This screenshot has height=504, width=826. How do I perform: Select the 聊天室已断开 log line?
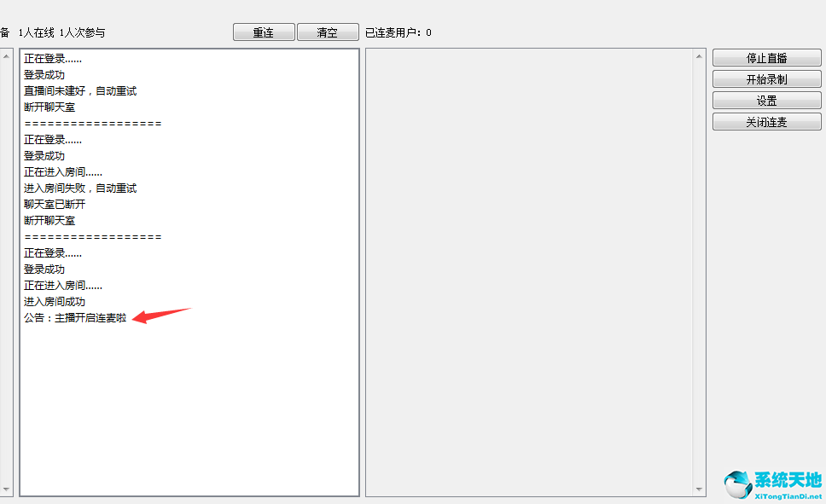coord(55,204)
